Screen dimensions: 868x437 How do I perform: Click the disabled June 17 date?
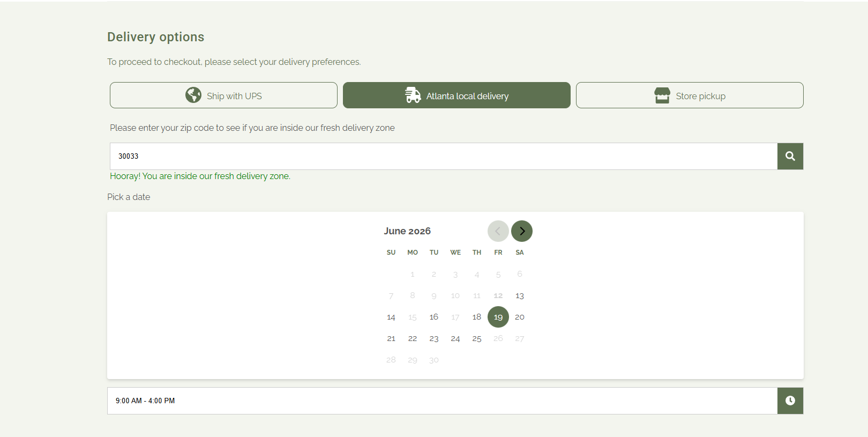pyautogui.click(x=455, y=317)
